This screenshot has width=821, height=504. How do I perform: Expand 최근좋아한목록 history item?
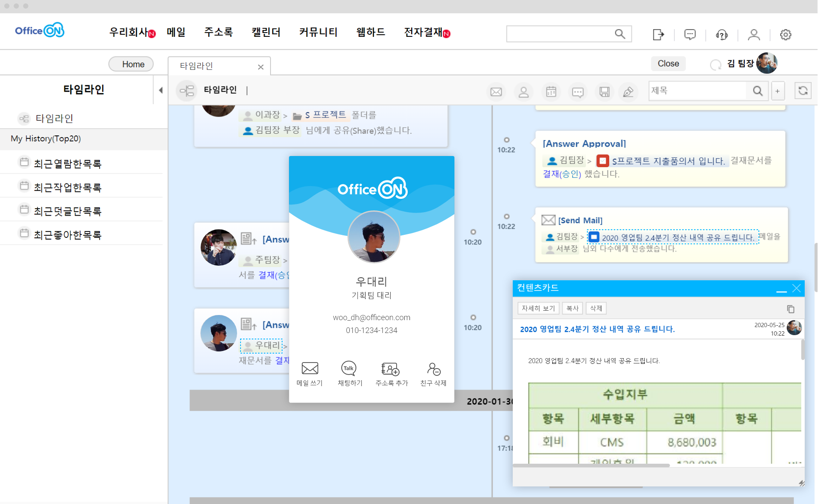(x=67, y=235)
